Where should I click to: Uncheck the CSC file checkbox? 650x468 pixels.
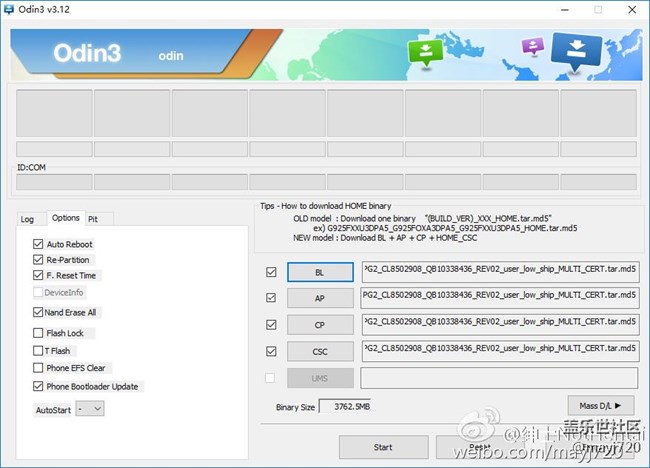(271, 352)
